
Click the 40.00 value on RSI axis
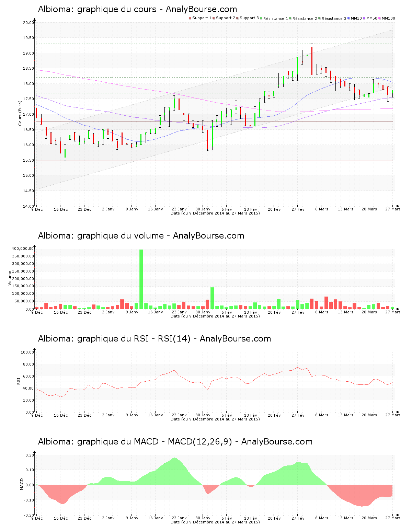28,388
